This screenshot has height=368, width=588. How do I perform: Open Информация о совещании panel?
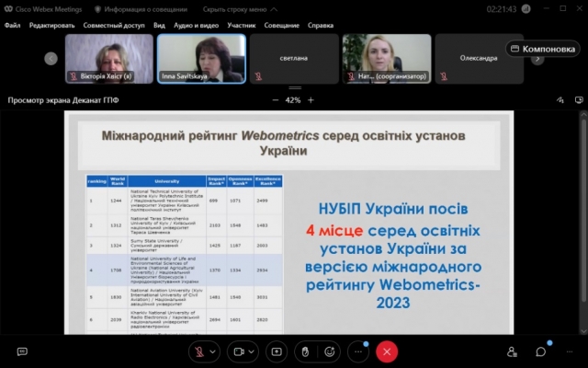(x=141, y=9)
